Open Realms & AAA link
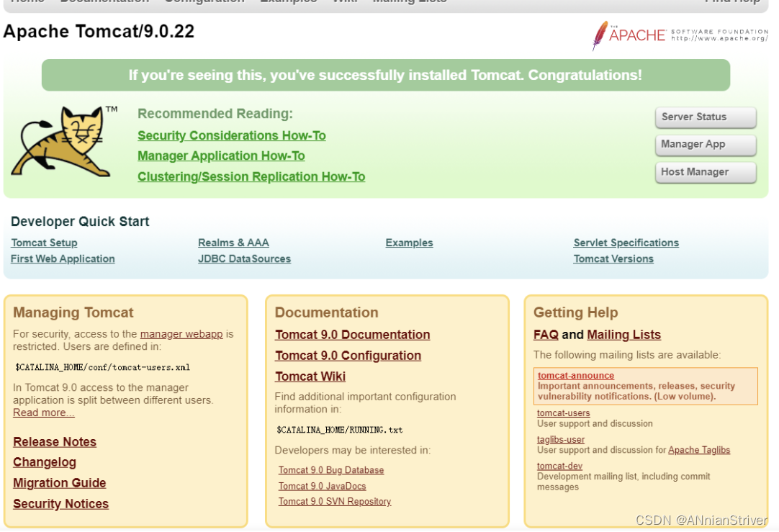The height and width of the screenshot is (532, 779). (x=233, y=243)
